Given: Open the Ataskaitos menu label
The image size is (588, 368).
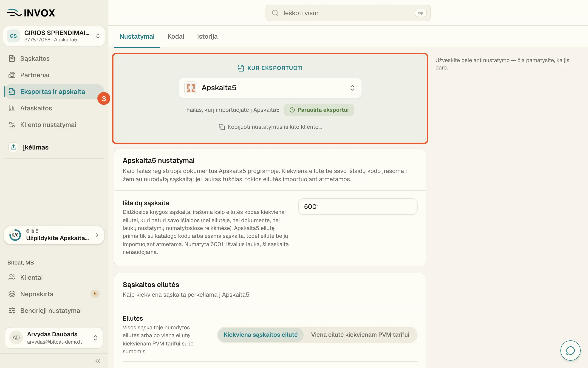Looking at the screenshot, I should coord(36,108).
